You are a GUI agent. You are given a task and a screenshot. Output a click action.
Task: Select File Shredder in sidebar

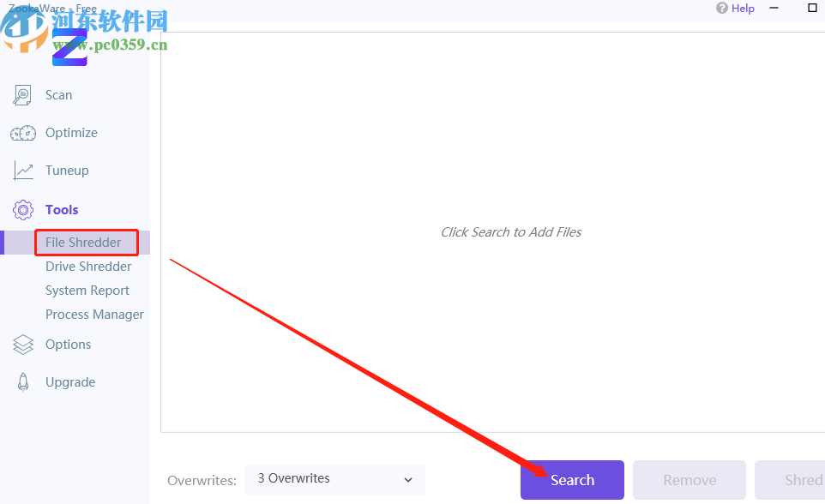point(83,243)
